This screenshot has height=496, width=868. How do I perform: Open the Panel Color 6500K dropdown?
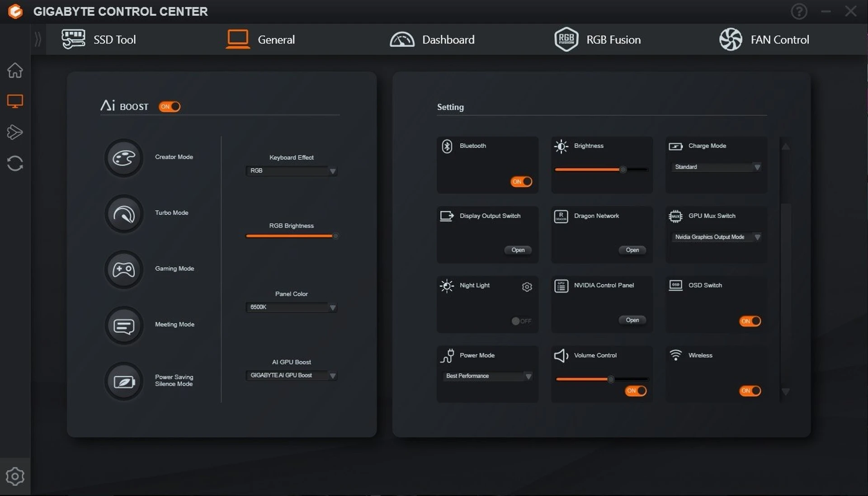[292, 307]
